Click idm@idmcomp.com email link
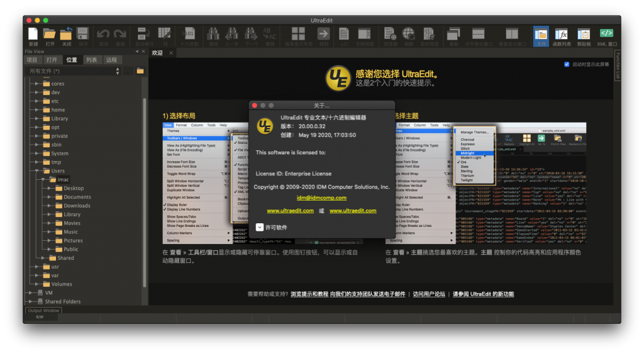Image resolution: width=644 pixels, height=354 pixels. point(321,197)
